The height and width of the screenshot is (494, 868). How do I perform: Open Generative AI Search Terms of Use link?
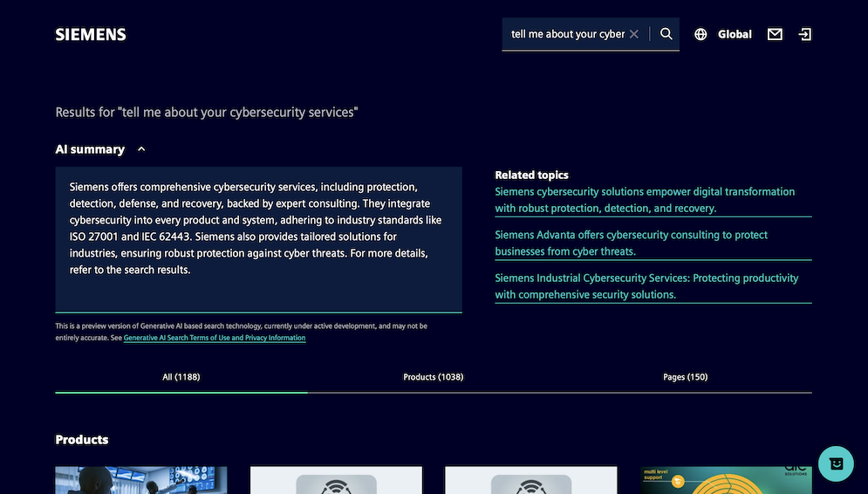coord(215,338)
